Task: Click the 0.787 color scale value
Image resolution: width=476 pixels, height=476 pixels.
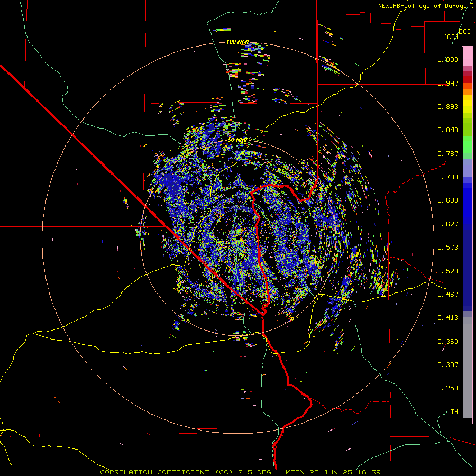Action: click(x=448, y=153)
